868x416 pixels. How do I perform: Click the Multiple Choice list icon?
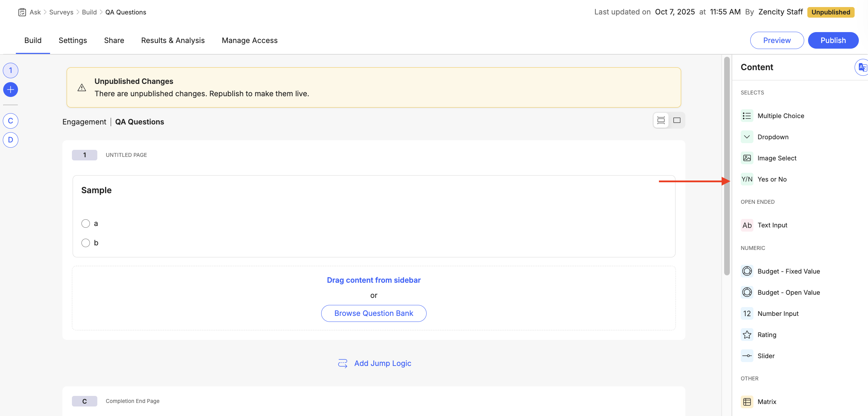tap(747, 116)
